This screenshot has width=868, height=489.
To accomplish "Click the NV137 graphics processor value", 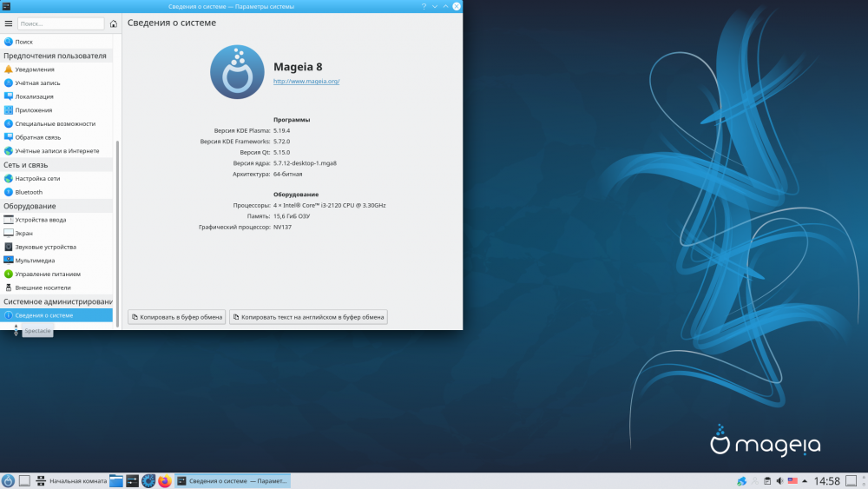I will pyautogui.click(x=282, y=227).
